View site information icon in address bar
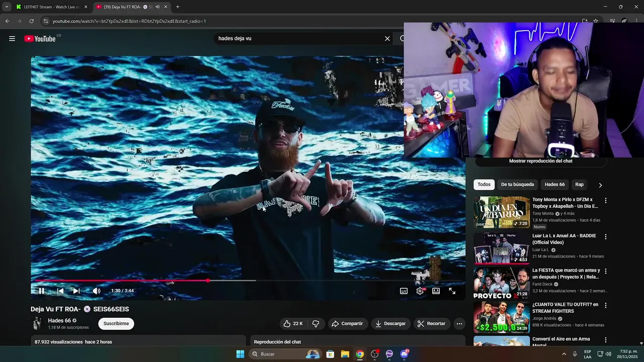This screenshot has width=644, height=362. click(46, 21)
